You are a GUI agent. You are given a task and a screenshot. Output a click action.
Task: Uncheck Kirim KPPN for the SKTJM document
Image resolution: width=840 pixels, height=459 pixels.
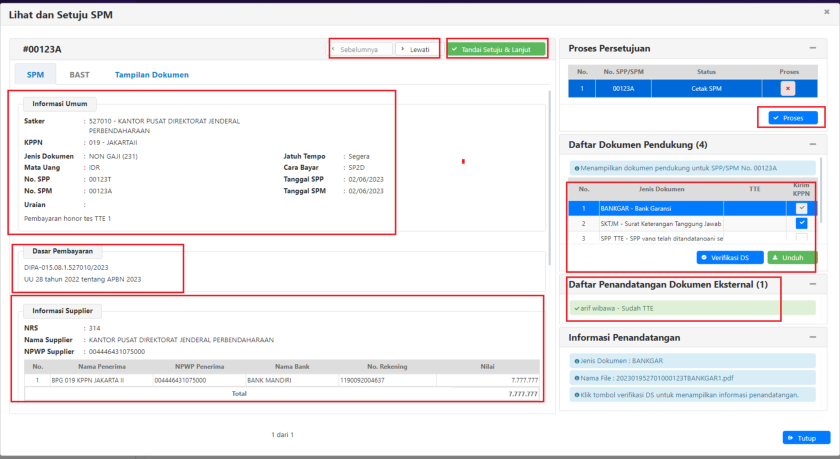point(801,223)
